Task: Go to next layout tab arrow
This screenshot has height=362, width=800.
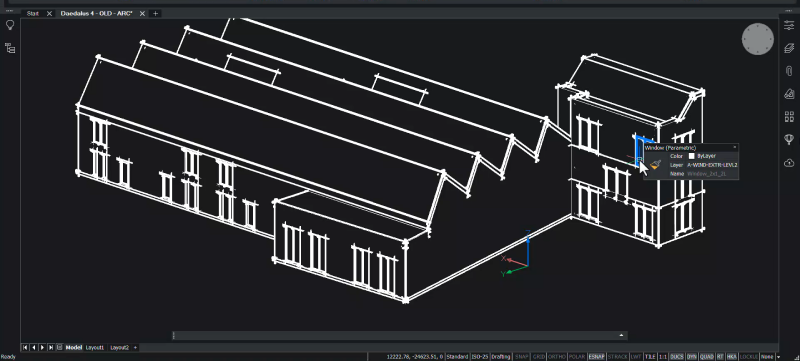Action: [x=42, y=347]
